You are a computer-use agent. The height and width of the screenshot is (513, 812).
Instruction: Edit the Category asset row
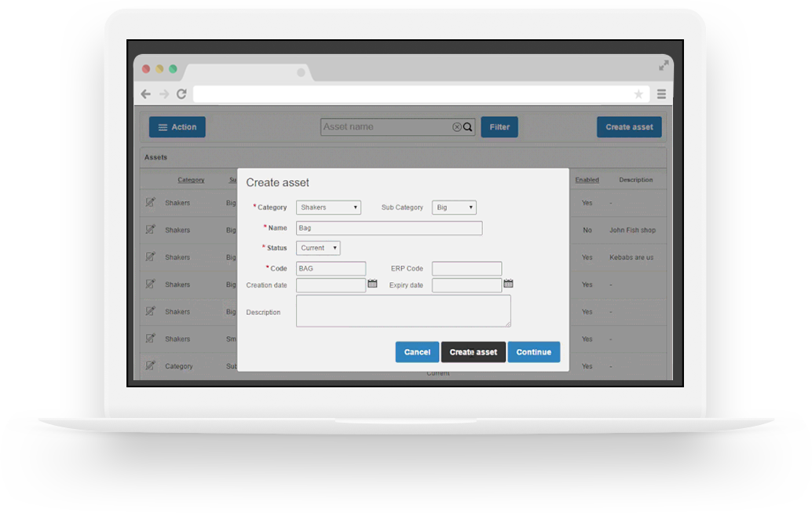coord(150,365)
